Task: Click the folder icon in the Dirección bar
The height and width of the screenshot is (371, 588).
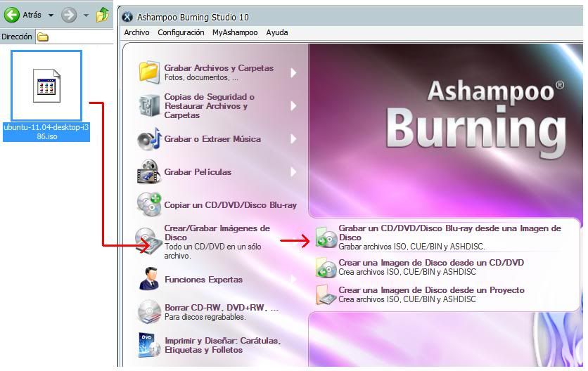Action: (43, 37)
